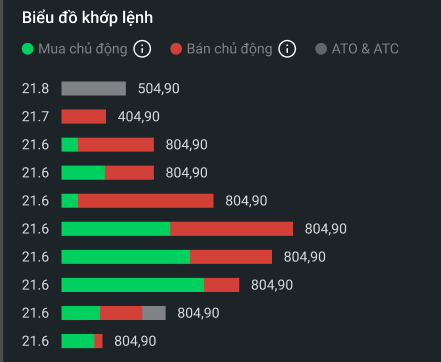Click the 504,90 volume value
Screen dimensions: 441x362
[x=159, y=88]
